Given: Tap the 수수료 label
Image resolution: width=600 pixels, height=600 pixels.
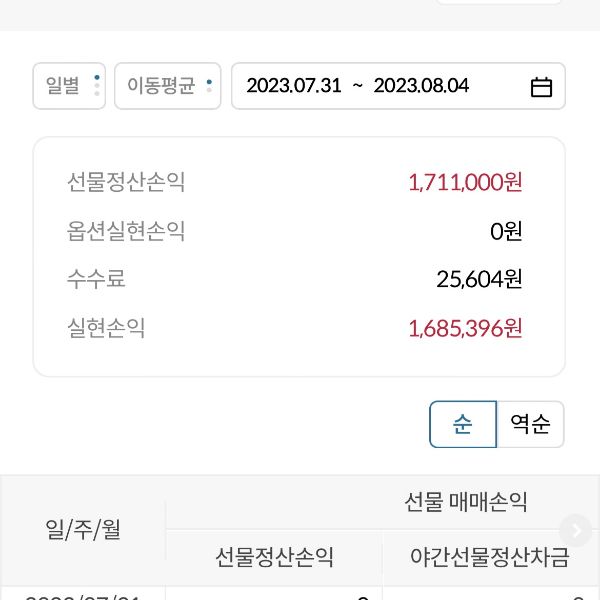Looking at the screenshot, I should tap(96, 279).
